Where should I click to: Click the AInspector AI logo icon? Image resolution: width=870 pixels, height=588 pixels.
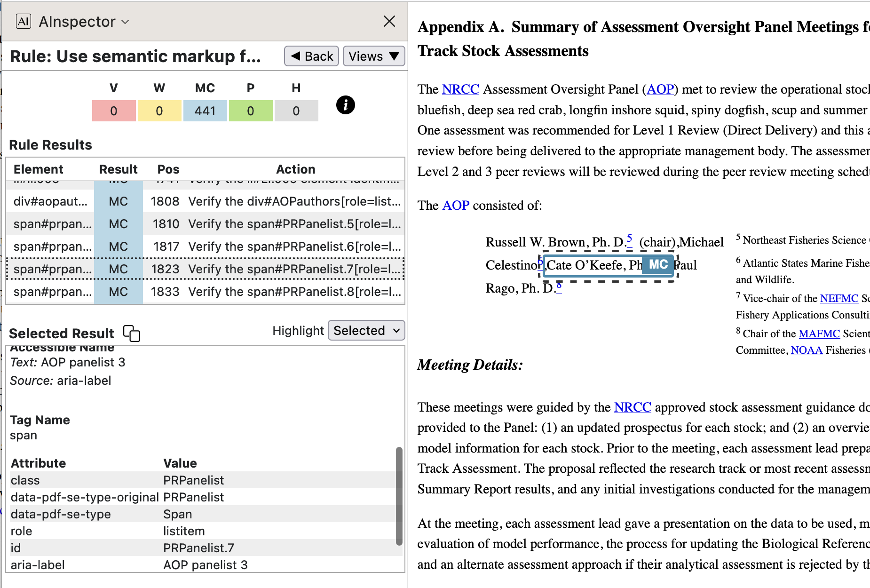click(23, 21)
